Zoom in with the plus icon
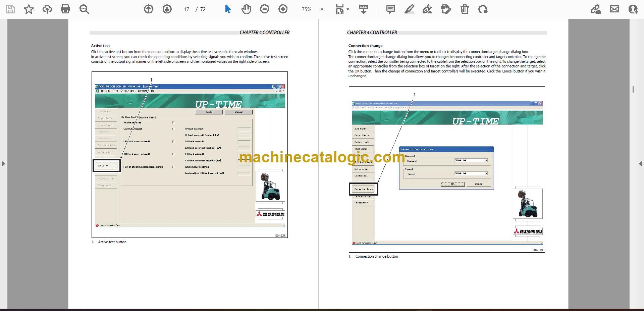The width and height of the screenshot is (644, 311). coord(283,9)
